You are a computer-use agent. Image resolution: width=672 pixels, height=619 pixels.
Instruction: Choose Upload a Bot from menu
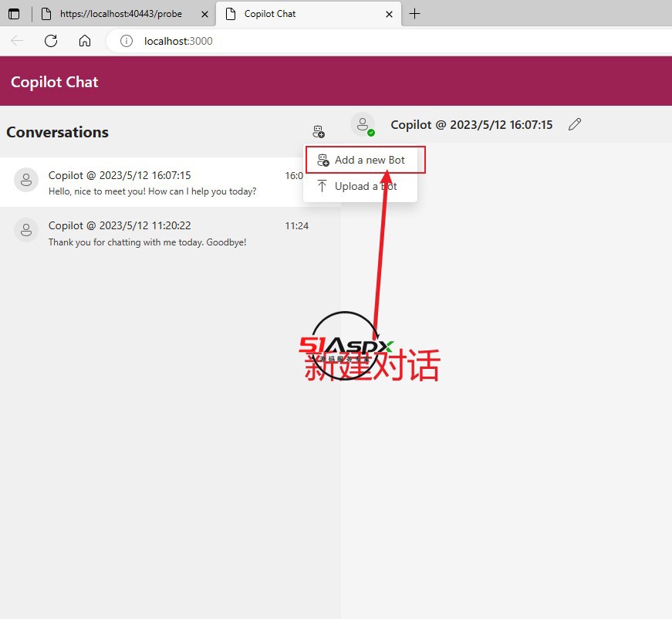coord(360,187)
